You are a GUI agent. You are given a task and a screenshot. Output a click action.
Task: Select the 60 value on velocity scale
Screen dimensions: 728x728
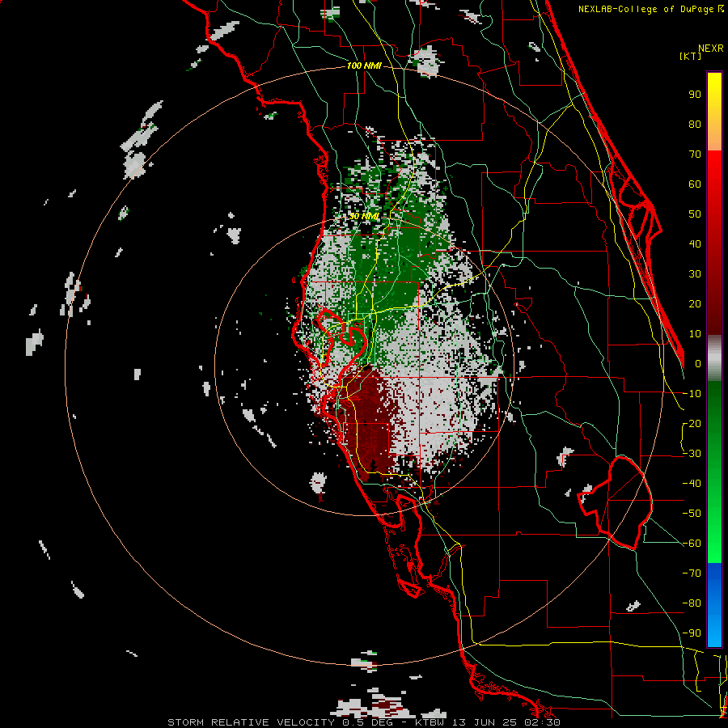pos(695,184)
